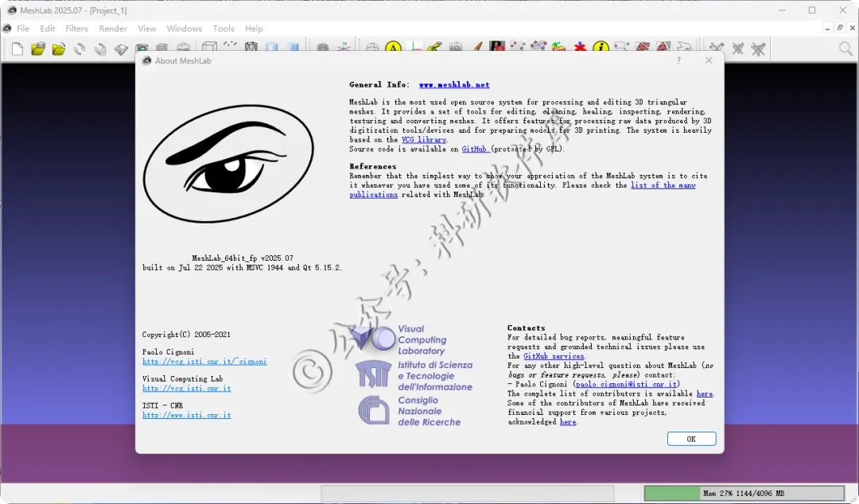Open the 'list of the many' link
Image resolution: width=859 pixels, height=504 pixels.
click(663, 185)
